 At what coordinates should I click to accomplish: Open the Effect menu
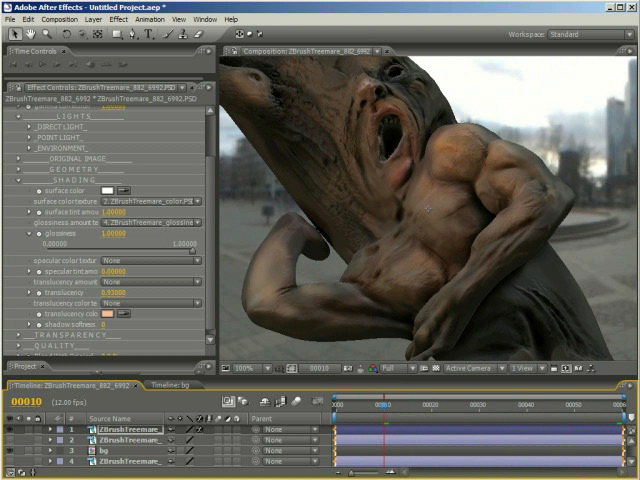coord(118,19)
